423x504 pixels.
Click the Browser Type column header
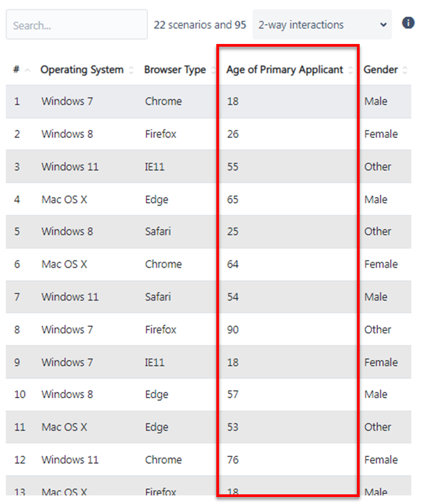pos(175,69)
